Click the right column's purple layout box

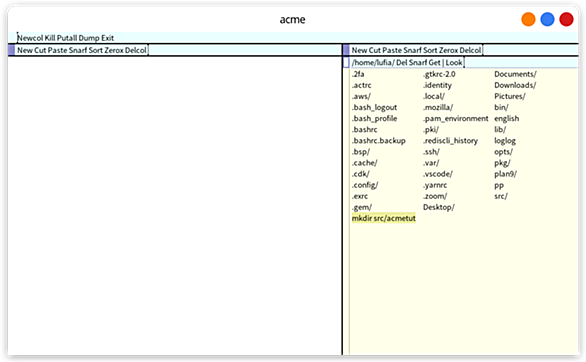point(346,50)
